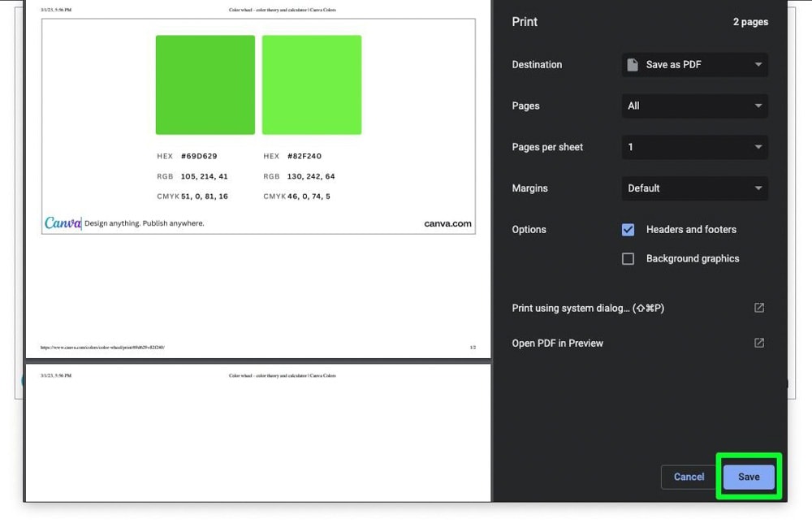Viewport: 812px width, 523px height.
Task: Expand the Margins dropdown
Action: point(694,188)
